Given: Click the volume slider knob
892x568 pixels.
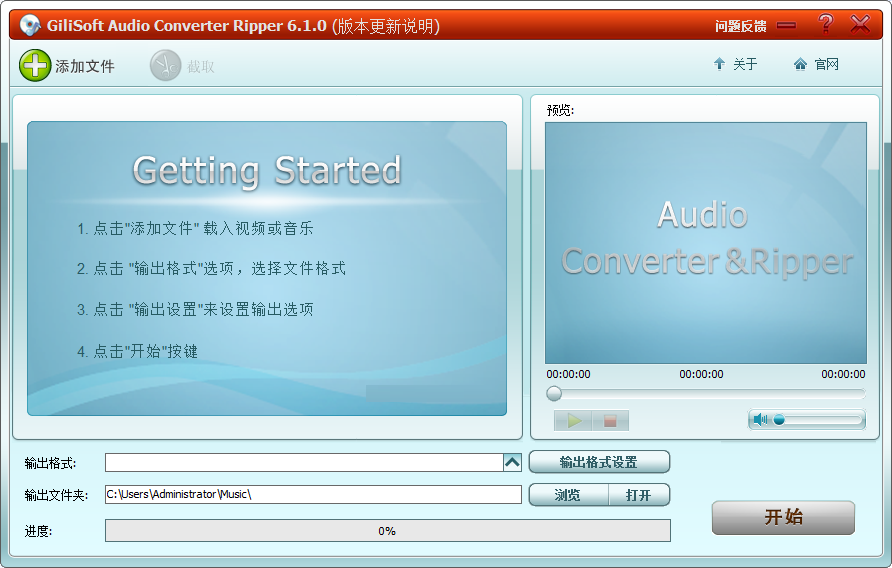Looking at the screenshot, I should [x=779, y=420].
